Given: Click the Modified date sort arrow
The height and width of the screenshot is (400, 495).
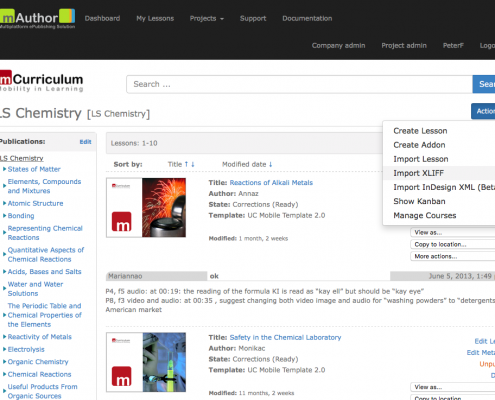Looking at the screenshot, I should point(271,164).
